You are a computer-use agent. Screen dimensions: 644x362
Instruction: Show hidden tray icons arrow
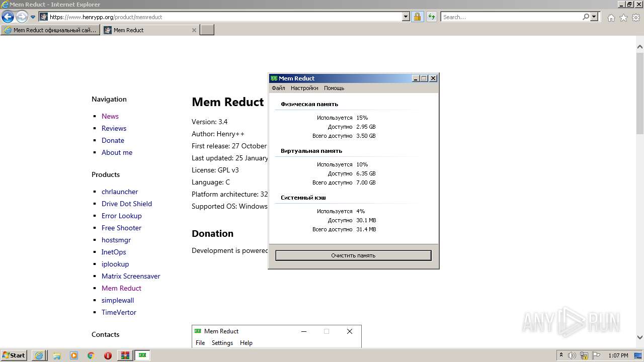click(561, 355)
